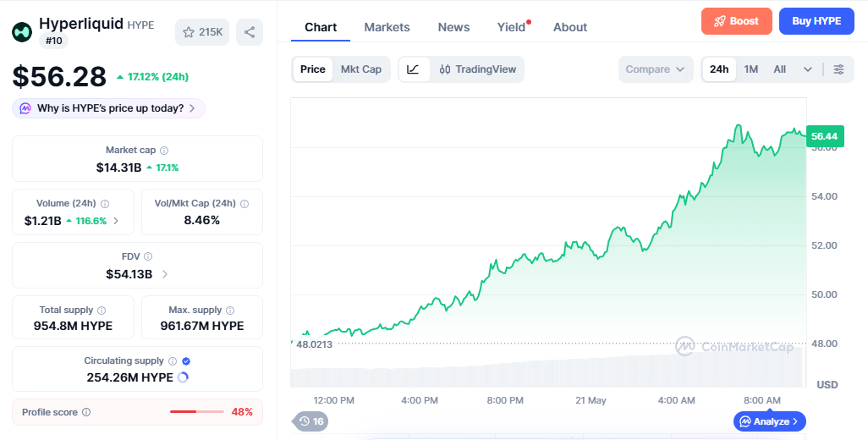Open chart settings sliders icon

[838, 69]
